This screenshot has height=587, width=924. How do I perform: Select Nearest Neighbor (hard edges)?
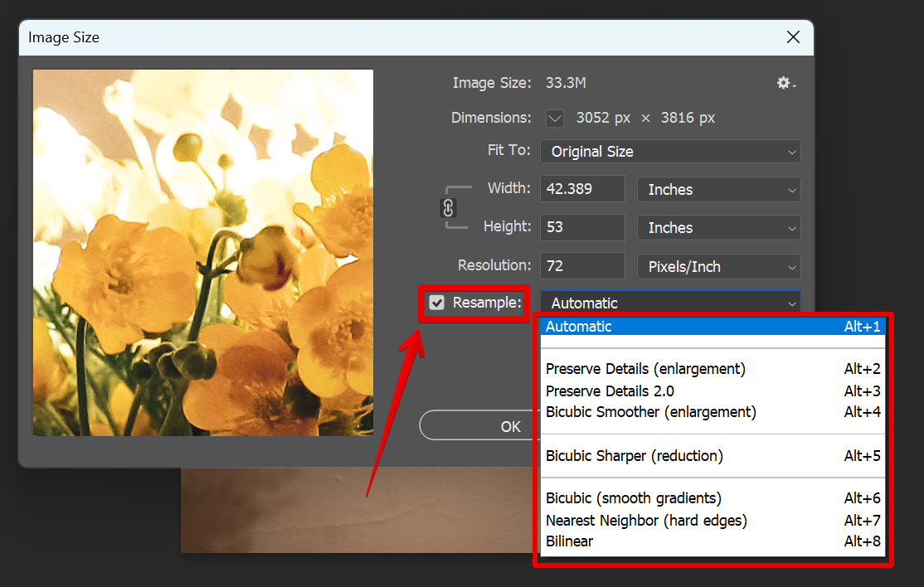pyautogui.click(x=645, y=520)
